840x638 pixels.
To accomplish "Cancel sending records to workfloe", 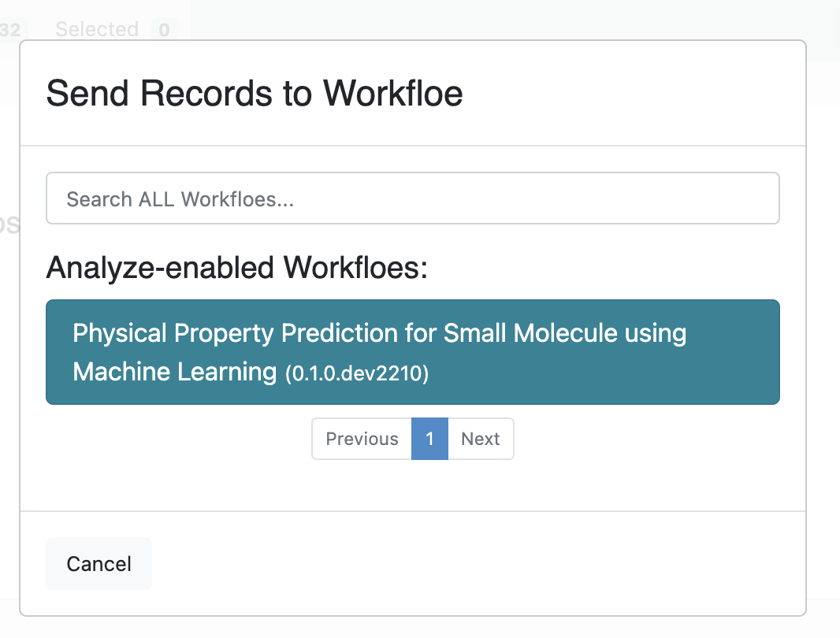I will point(98,563).
